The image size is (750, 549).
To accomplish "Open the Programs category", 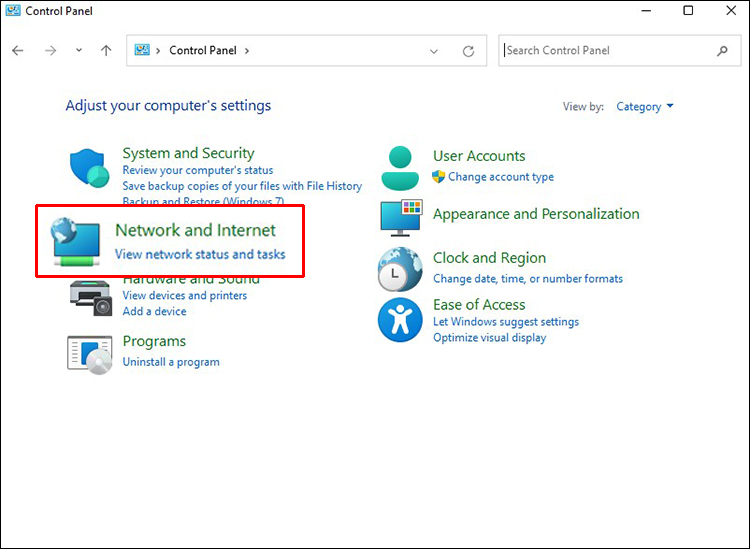I will [x=154, y=341].
